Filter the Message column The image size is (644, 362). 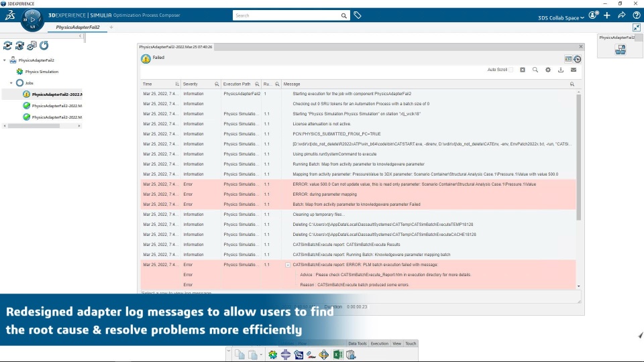(572, 84)
